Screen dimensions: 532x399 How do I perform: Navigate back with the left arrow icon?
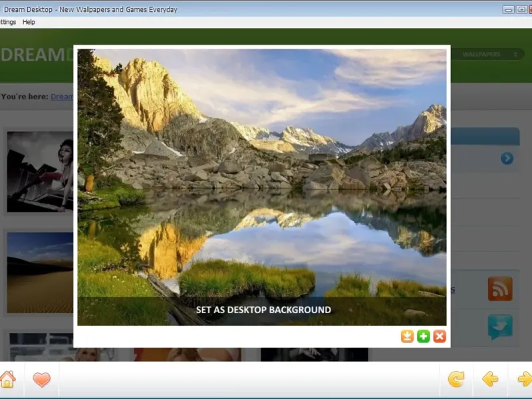(490, 379)
